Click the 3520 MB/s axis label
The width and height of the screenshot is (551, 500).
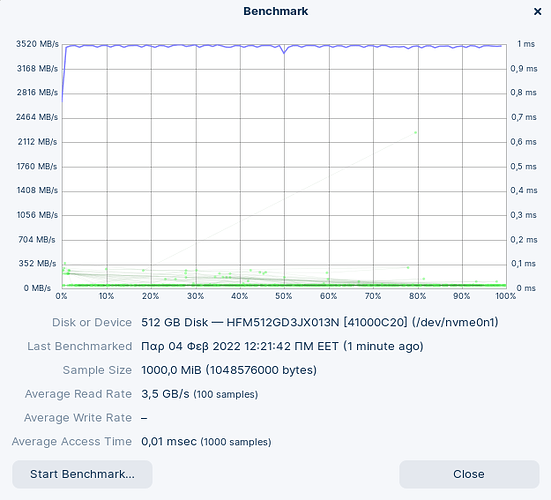coord(37,44)
